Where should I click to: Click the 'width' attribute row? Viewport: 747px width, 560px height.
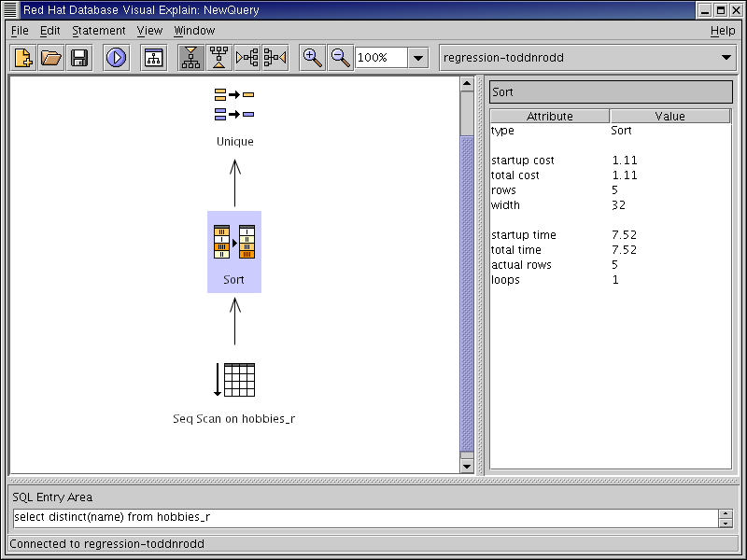[x=611, y=205]
